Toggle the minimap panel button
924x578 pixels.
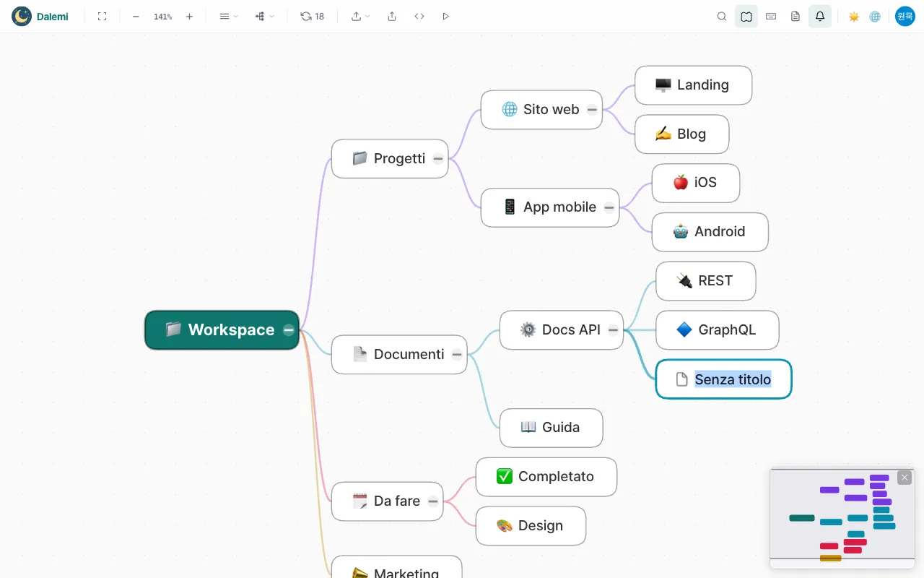(746, 16)
